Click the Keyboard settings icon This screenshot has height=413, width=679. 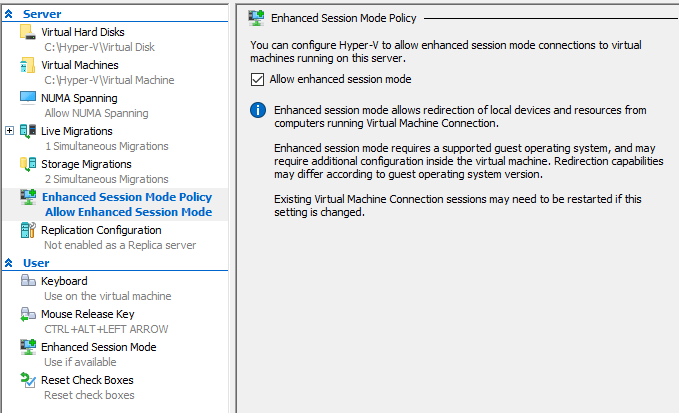(x=28, y=281)
